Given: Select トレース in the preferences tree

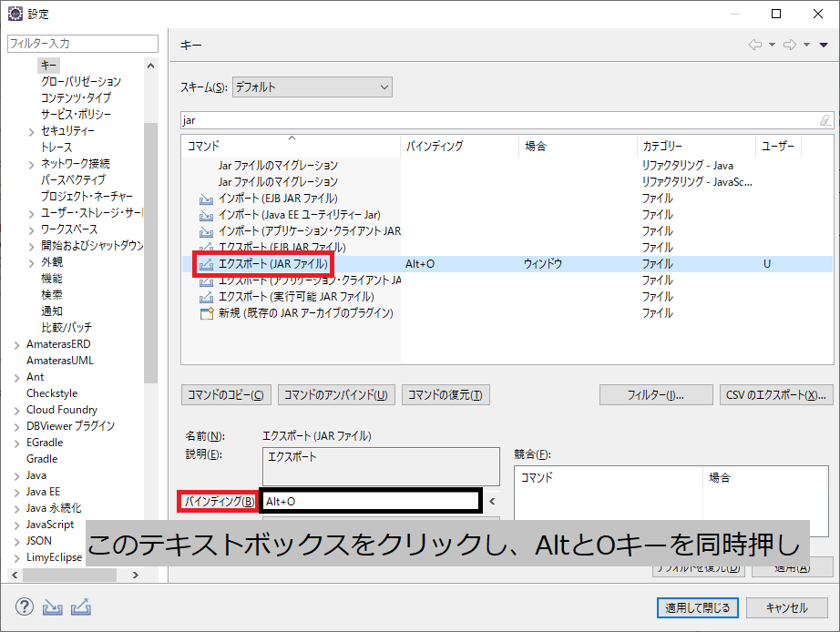Looking at the screenshot, I should [x=56, y=148].
